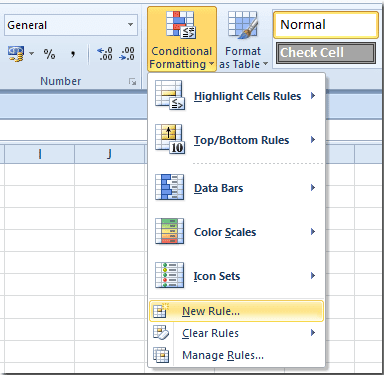Select the Normal cell style
This screenshot has height=375, width=384.
[326, 25]
